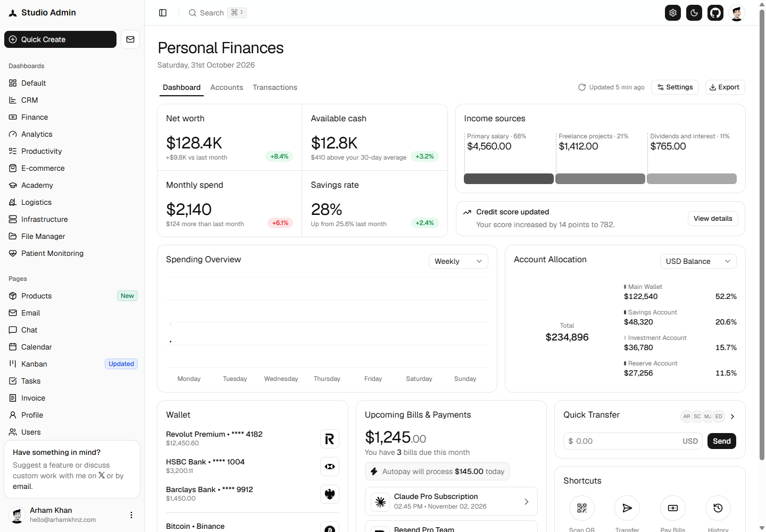Click the Search field in top bar
The height and width of the screenshot is (532, 766).
(218, 13)
